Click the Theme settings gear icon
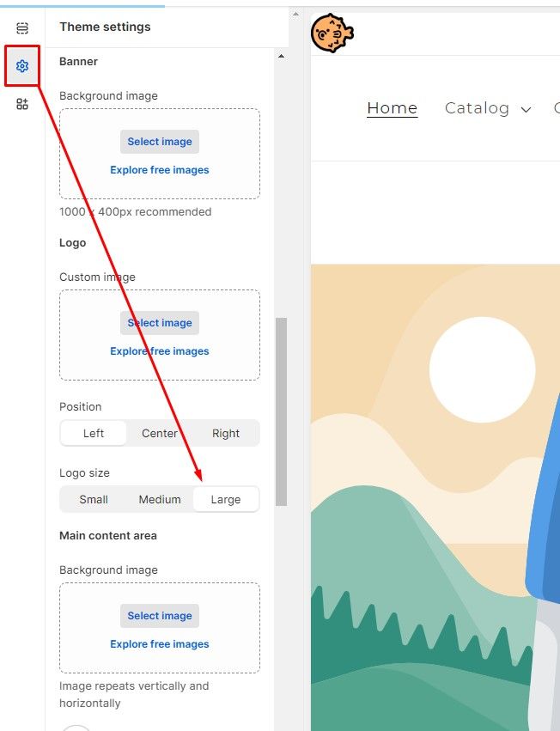Screen dimensions: 560x731 [22, 66]
